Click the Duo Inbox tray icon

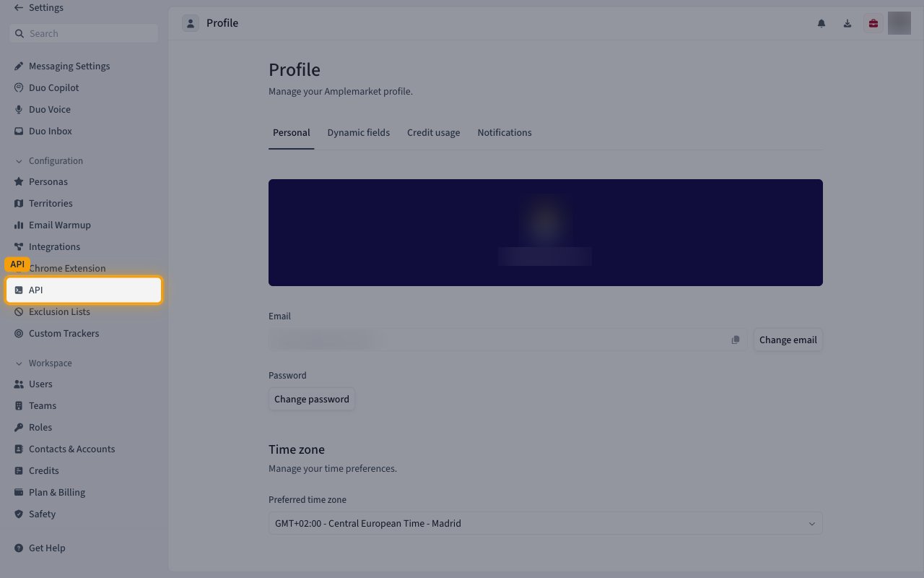(x=19, y=131)
